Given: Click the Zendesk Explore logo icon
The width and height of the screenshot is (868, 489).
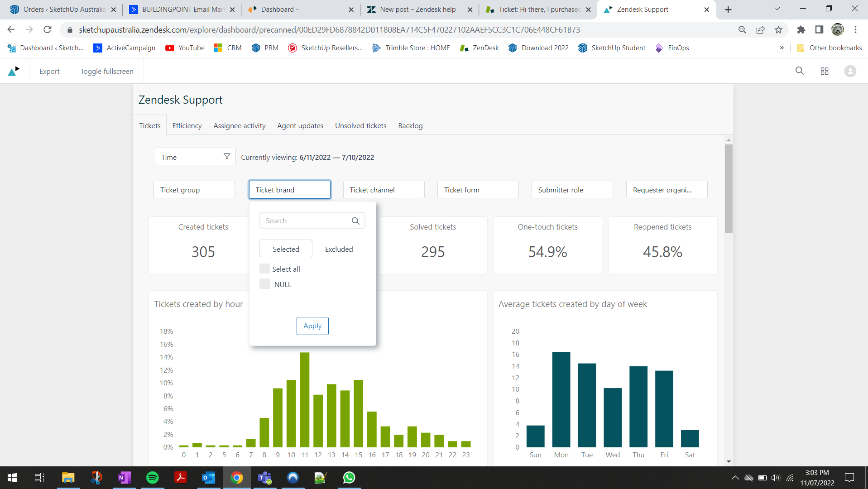Looking at the screenshot, I should coord(14,71).
